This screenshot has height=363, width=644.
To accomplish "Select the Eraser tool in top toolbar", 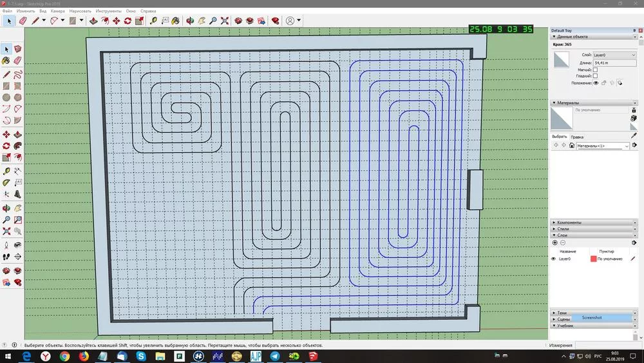I will point(23,21).
